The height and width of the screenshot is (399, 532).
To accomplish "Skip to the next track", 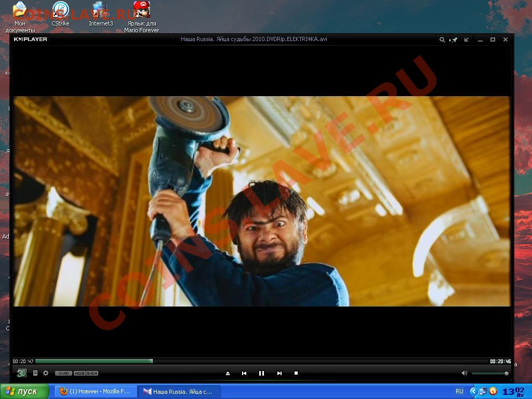I will 279,373.
